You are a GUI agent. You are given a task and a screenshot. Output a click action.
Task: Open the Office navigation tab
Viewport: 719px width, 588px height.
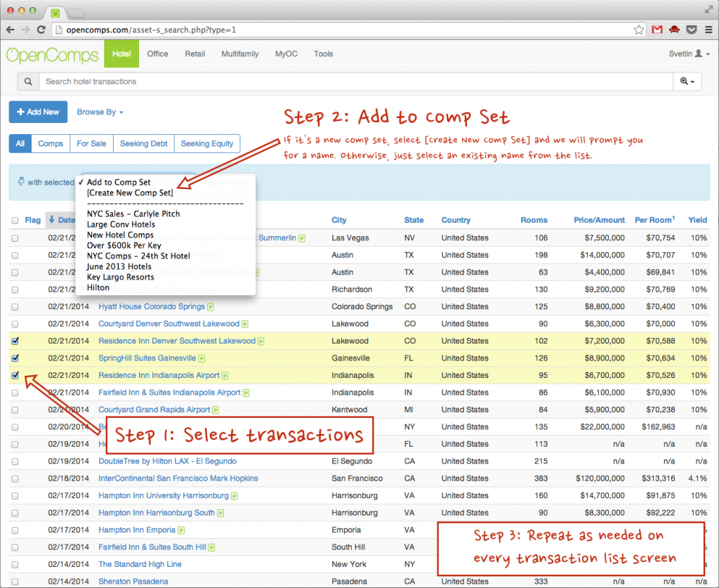(x=158, y=53)
